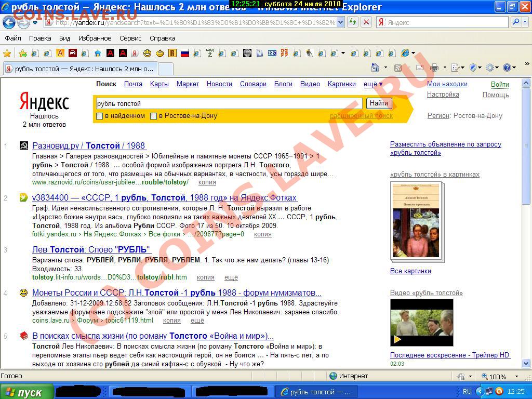
Task: Open the Page menu dropdown in command bar
Action: point(458,68)
